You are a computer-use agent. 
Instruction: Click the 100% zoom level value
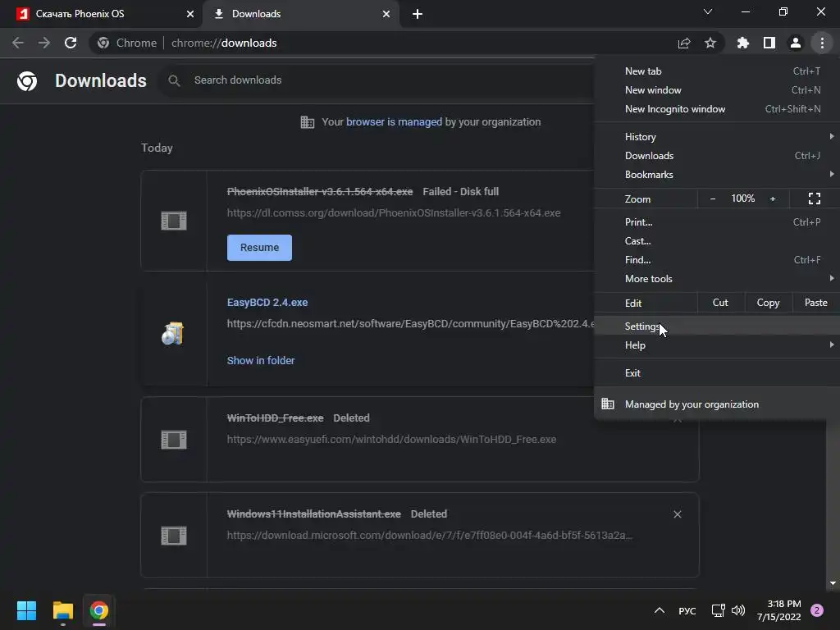tap(742, 199)
